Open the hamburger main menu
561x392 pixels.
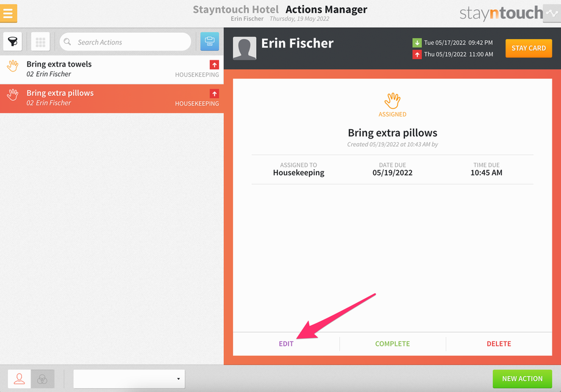point(8,13)
